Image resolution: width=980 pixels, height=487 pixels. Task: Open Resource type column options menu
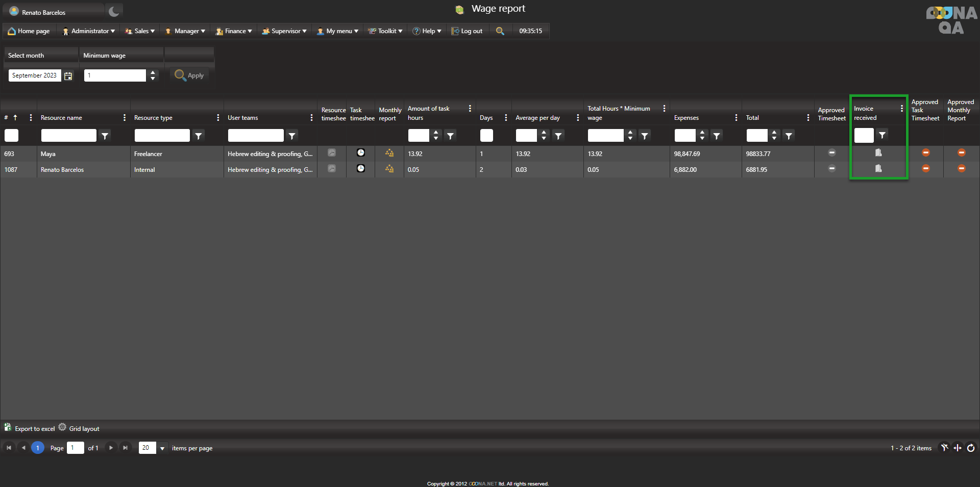218,118
